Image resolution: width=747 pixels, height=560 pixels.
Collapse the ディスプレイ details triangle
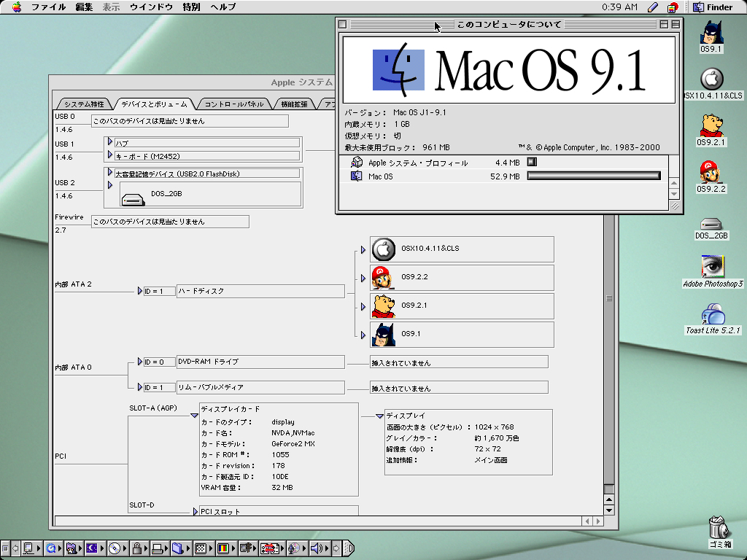click(x=379, y=416)
